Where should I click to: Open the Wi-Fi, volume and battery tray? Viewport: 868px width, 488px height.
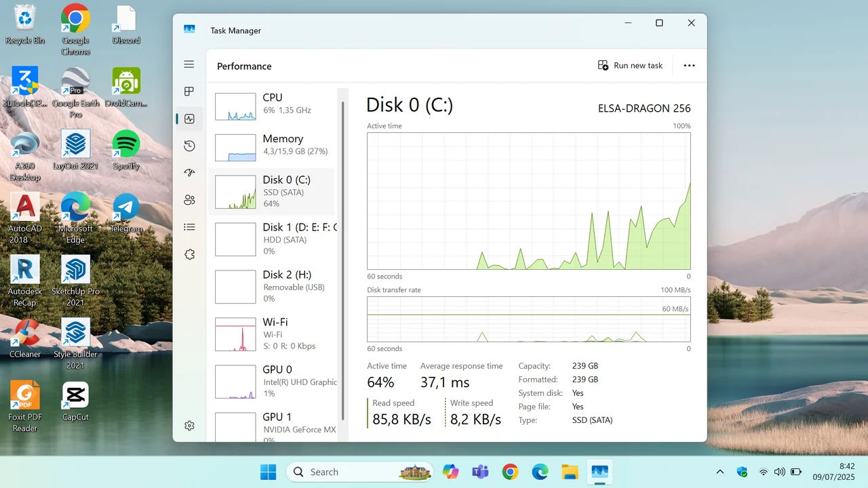tap(781, 472)
